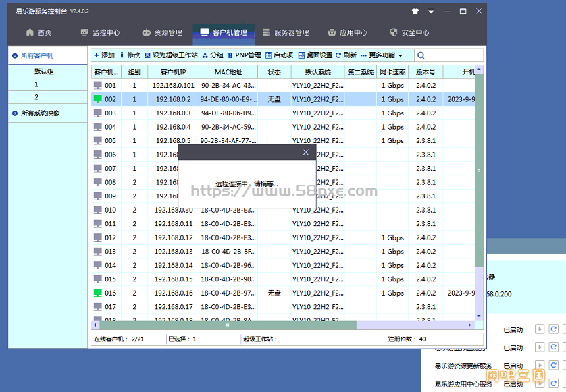Click the monitor icon of client 017
This screenshot has height=392, width=566.
[98, 307]
